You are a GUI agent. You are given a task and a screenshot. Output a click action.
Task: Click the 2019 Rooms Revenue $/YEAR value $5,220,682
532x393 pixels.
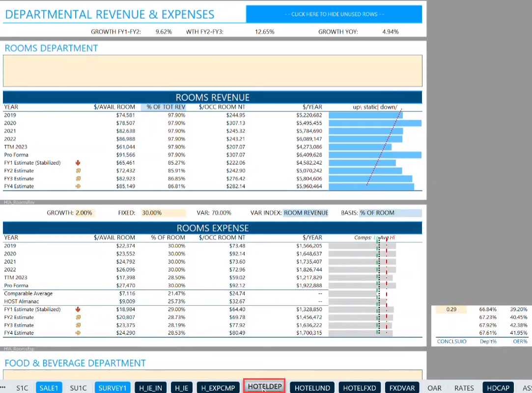[309, 115]
